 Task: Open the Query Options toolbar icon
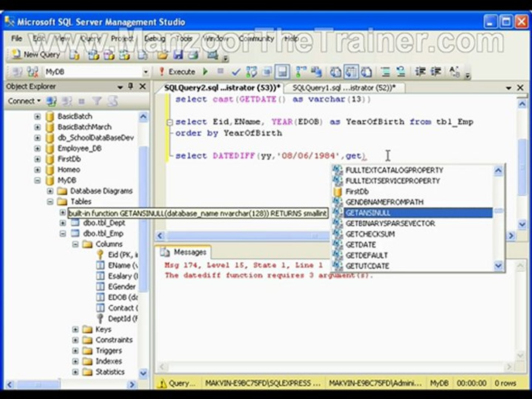(267, 72)
